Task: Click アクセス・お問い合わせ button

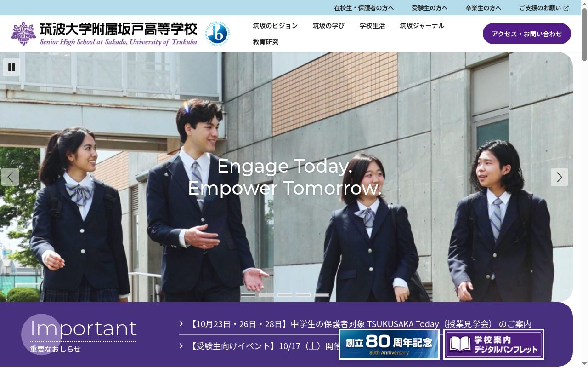Action: [527, 34]
